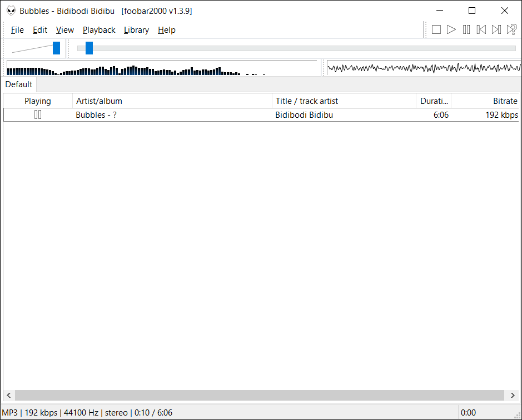Click the Pause button in toolbar
The height and width of the screenshot is (420, 522).
[466, 29]
